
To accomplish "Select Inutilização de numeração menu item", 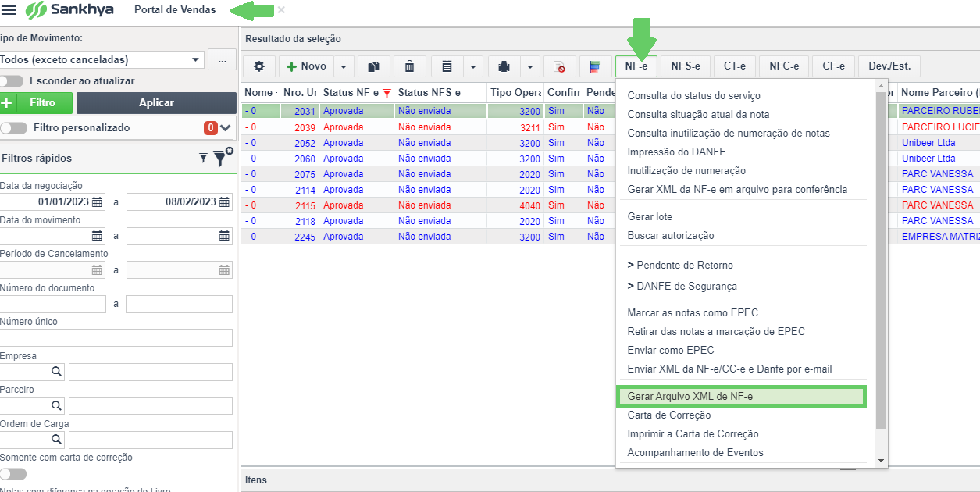I will tap(686, 170).
